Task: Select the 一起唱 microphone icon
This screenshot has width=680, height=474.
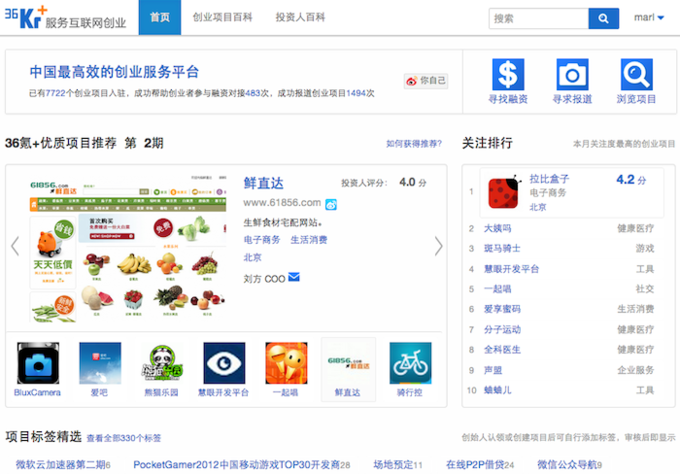Action: (x=286, y=363)
